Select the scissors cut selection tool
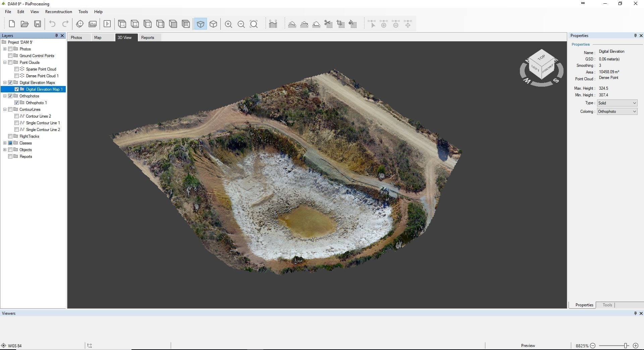This screenshot has width=644, height=350. click(x=328, y=24)
